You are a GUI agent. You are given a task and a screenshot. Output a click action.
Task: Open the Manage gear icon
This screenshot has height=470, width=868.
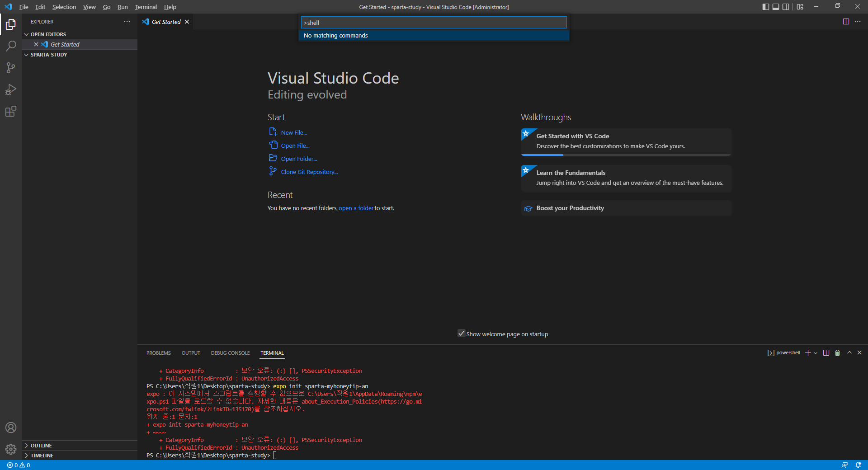[11, 449]
